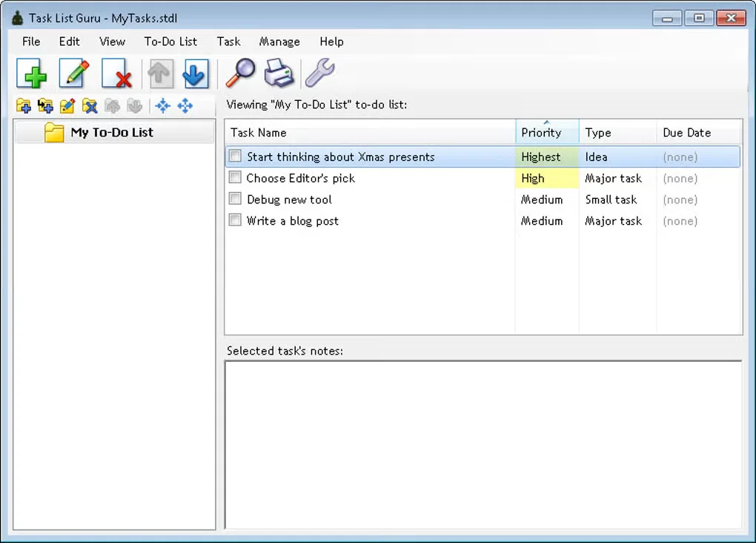Click the Print printer icon

pos(279,73)
